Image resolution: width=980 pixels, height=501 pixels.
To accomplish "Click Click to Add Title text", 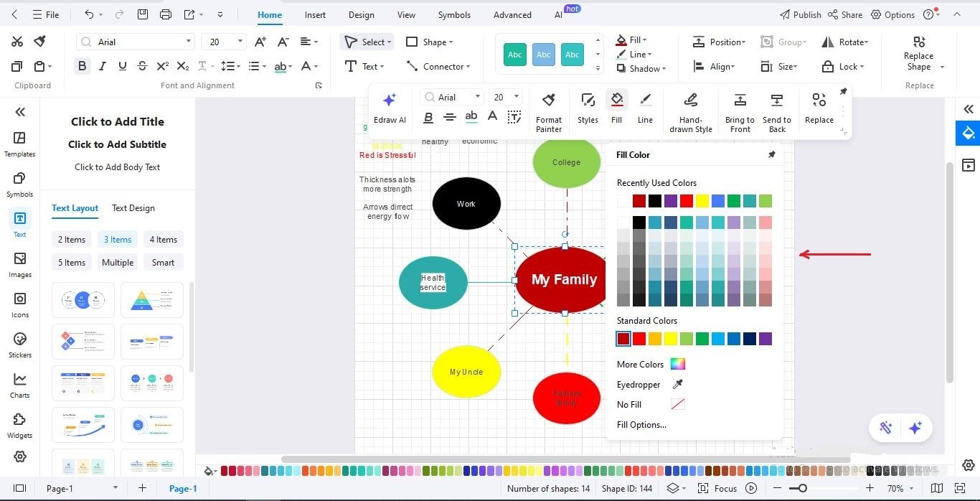I will [118, 121].
